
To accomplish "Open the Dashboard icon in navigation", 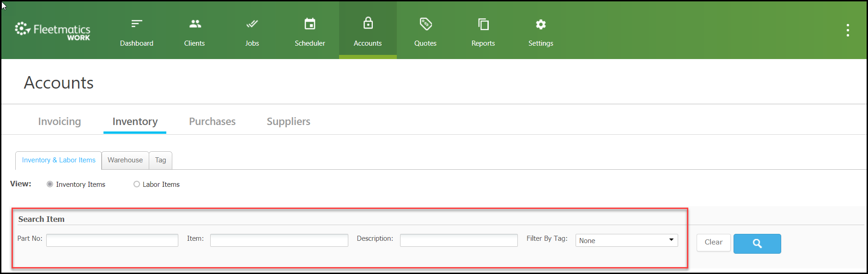I will pyautogui.click(x=137, y=24).
